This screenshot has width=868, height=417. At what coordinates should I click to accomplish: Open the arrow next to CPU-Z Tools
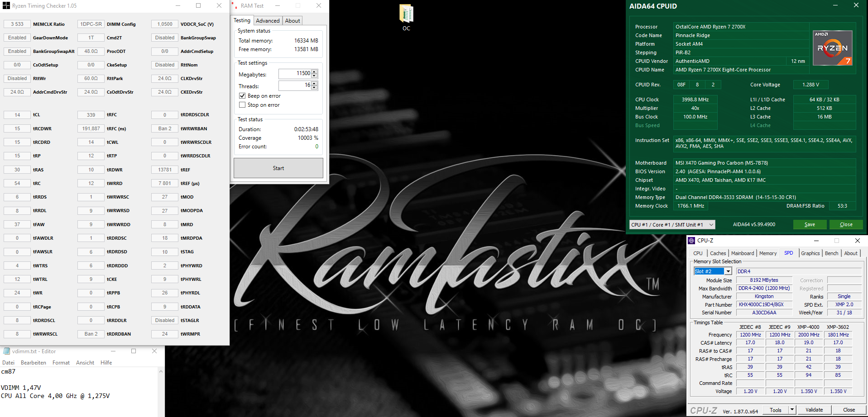coord(792,410)
